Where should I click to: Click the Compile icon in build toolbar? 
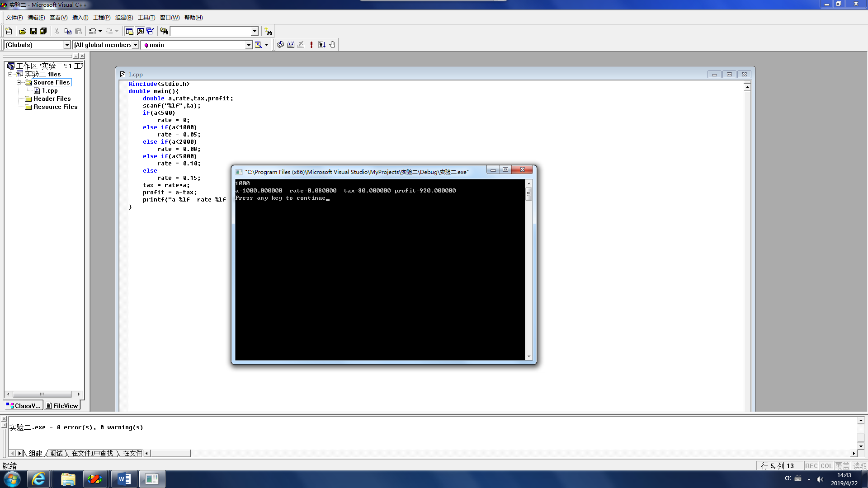[x=280, y=45]
